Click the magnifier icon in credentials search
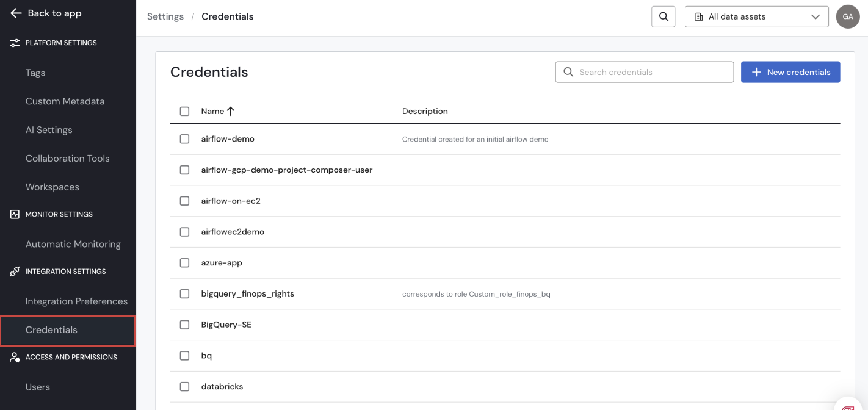This screenshot has height=410, width=868. [x=568, y=72]
